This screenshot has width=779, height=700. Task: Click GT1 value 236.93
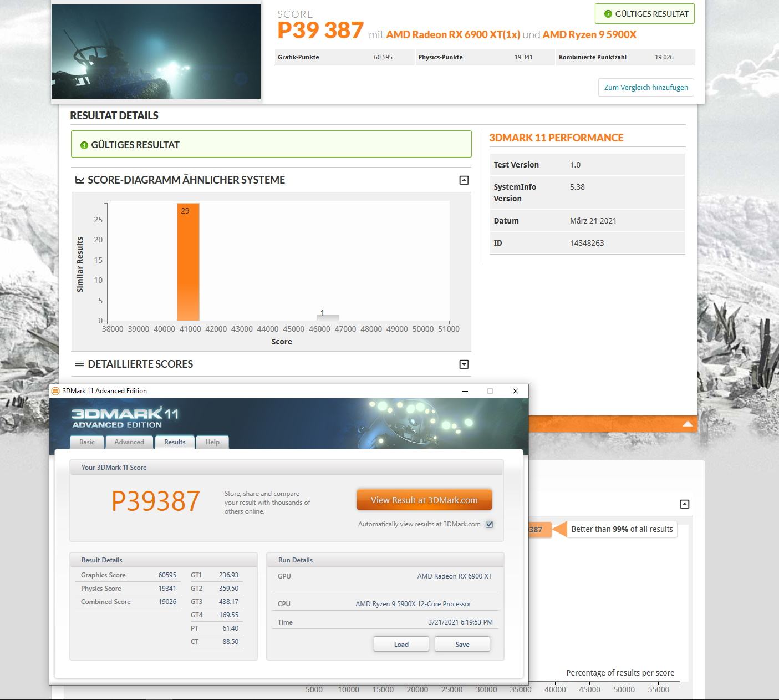(228, 575)
